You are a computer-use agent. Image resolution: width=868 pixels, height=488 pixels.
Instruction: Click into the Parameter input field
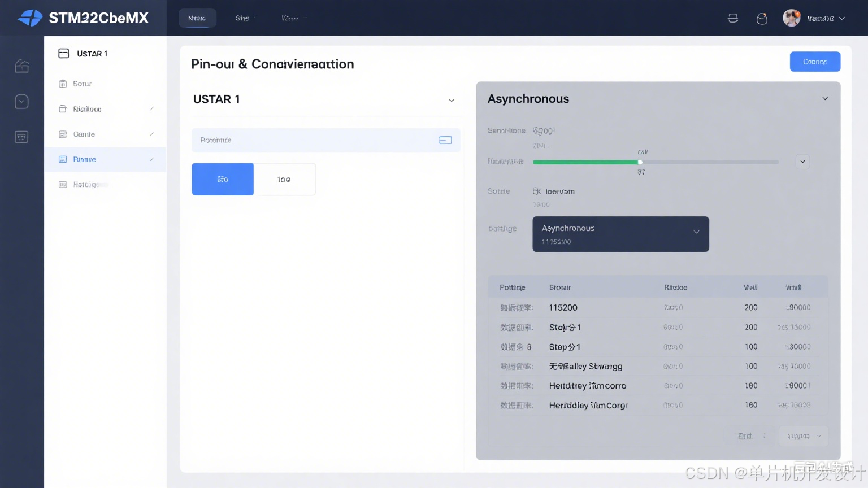coord(326,140)
